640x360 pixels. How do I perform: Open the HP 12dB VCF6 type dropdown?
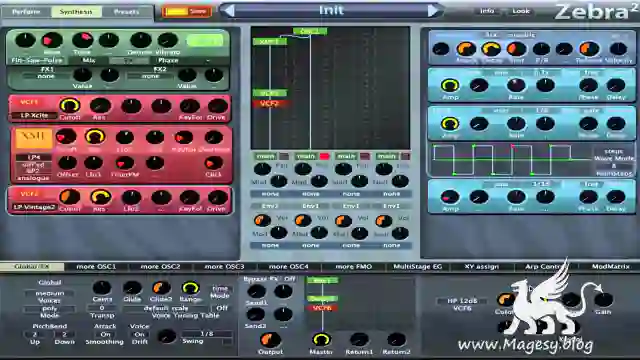click(462, 301)
